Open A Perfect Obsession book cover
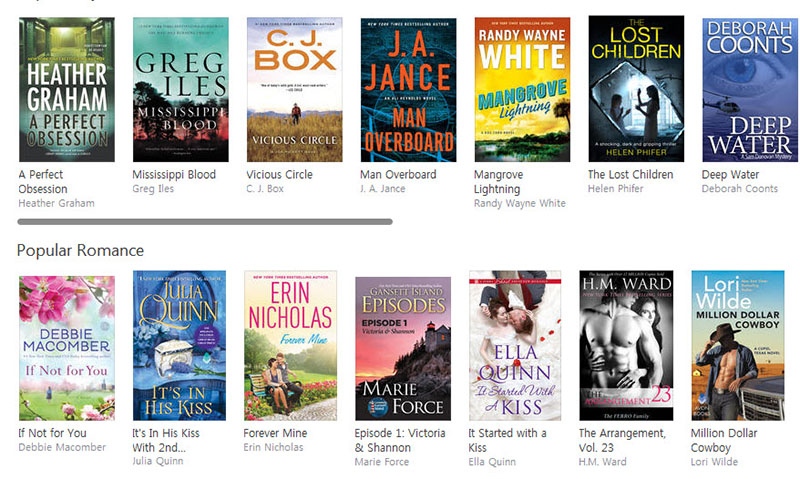 (67, 90)
